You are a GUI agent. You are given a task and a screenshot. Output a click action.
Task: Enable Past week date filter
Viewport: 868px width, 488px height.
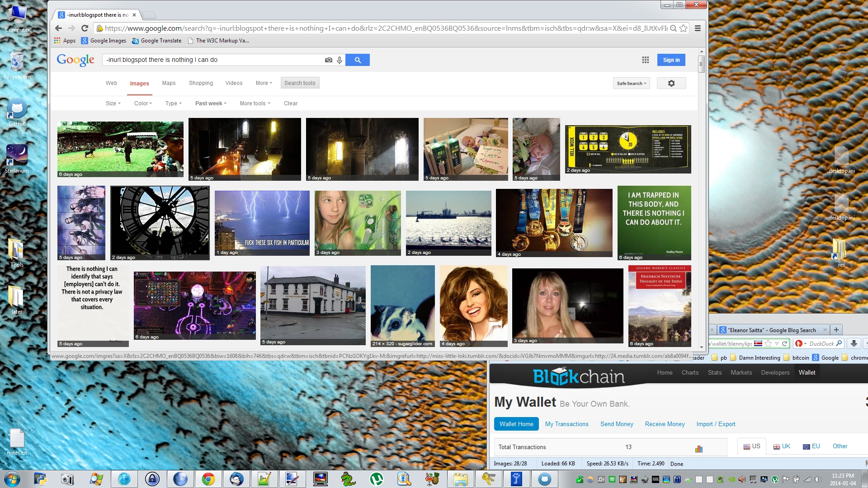click(210, 103)
